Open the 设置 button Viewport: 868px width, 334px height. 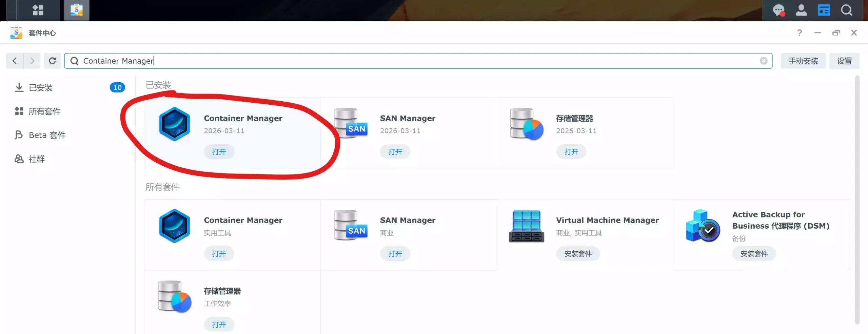coord(844,61)
